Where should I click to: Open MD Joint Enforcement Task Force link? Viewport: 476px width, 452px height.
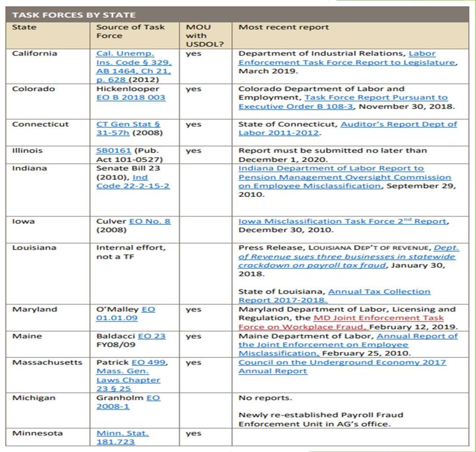(x=341, y=323)
